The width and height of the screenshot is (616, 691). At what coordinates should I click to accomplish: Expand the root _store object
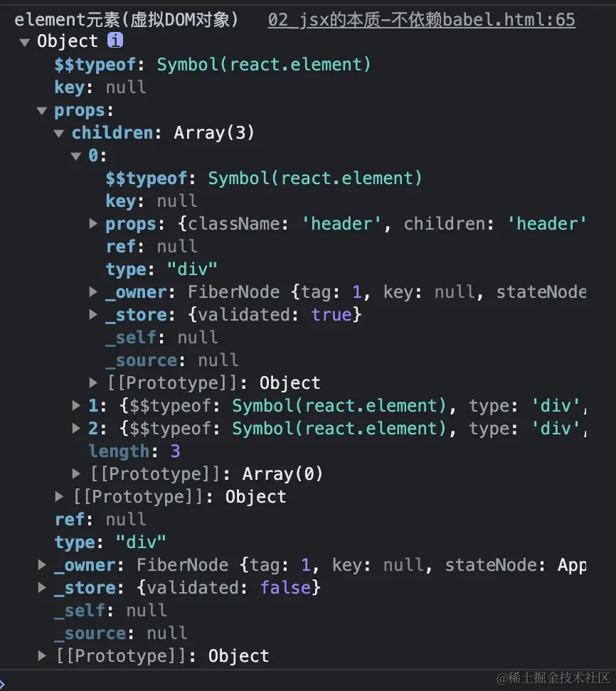click(42, 588)
